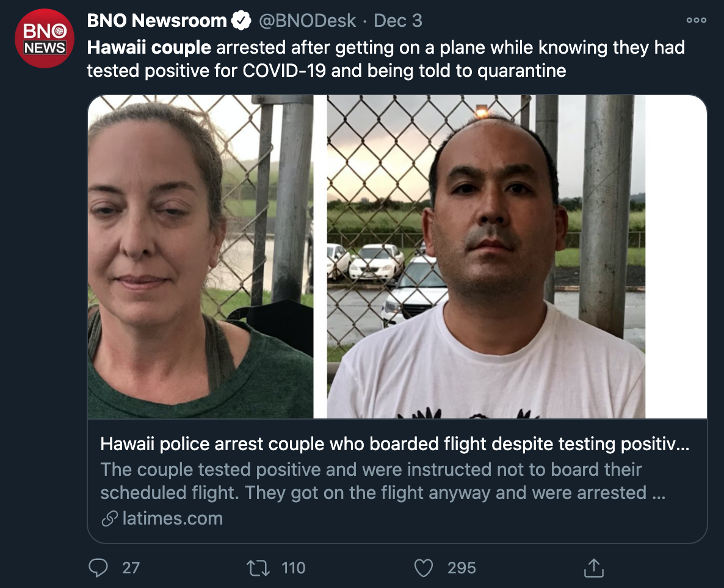
Task: Click the link chain icon beside latimes.com
Action: pos(109,518)
